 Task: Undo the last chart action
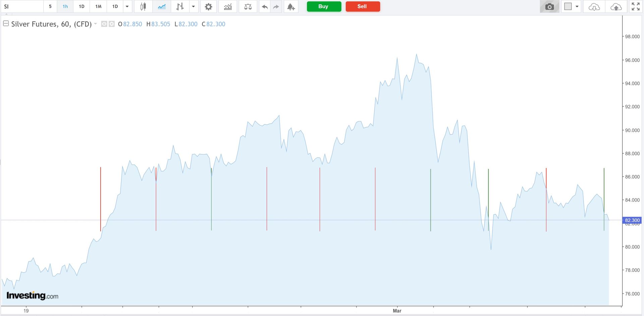[265, 7]
